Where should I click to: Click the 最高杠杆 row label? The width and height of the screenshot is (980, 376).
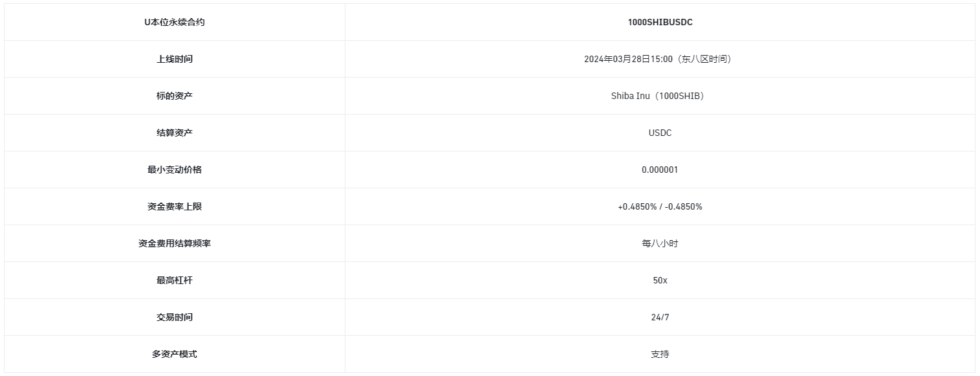(175, 280)
